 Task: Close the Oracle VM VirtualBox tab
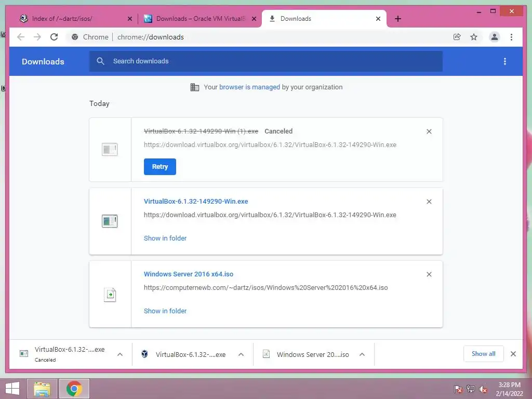[x=254, y=19]
